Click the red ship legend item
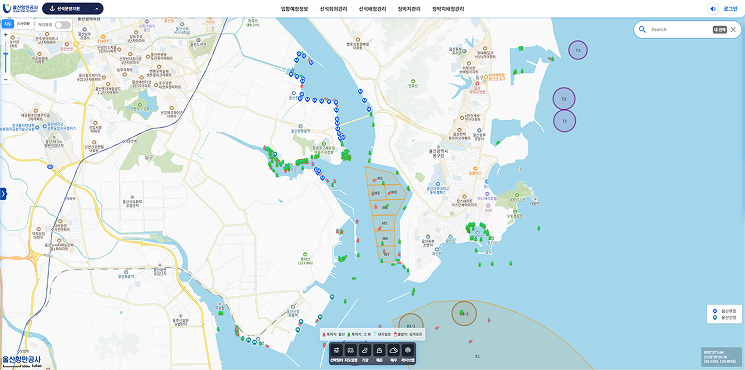 (334, 334)
